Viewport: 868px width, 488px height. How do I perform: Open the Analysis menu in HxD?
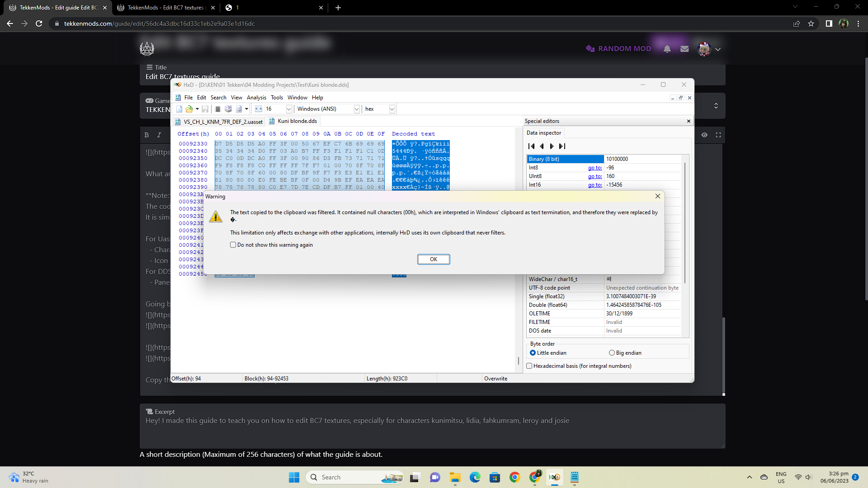tap(256, 98)
